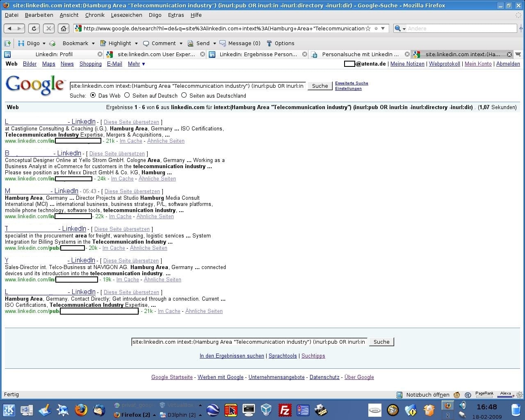Viewport: 525px width, 420px height.
Task: Click the Diigo Highlight button
Action: pos(116,43)
